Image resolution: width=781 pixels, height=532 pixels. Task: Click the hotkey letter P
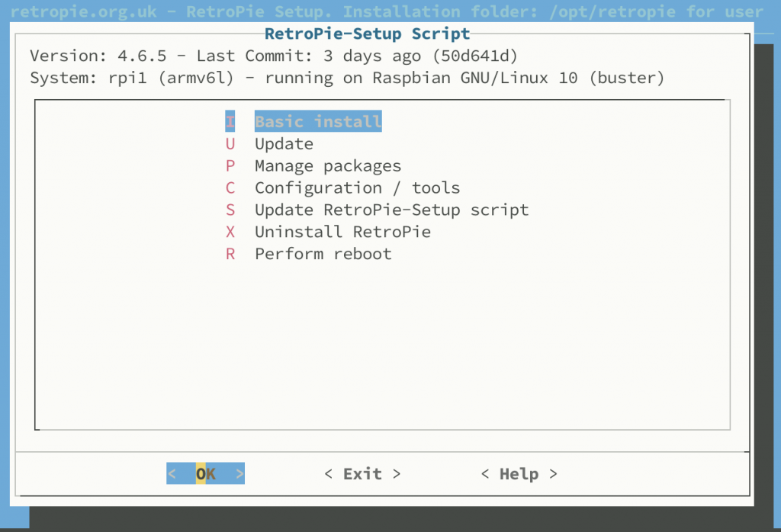coord(230,165)
